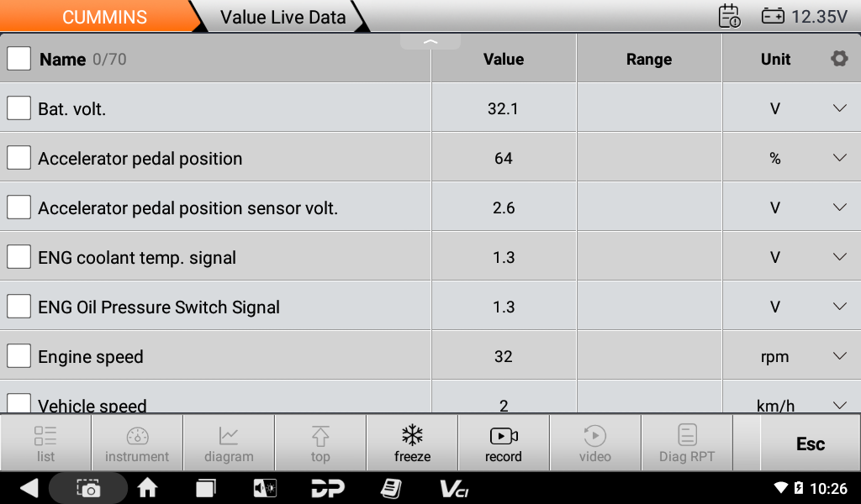The image size is (861, 504).
Task: Take a screenshot with camera icon
Action: (x=88, y=488)
